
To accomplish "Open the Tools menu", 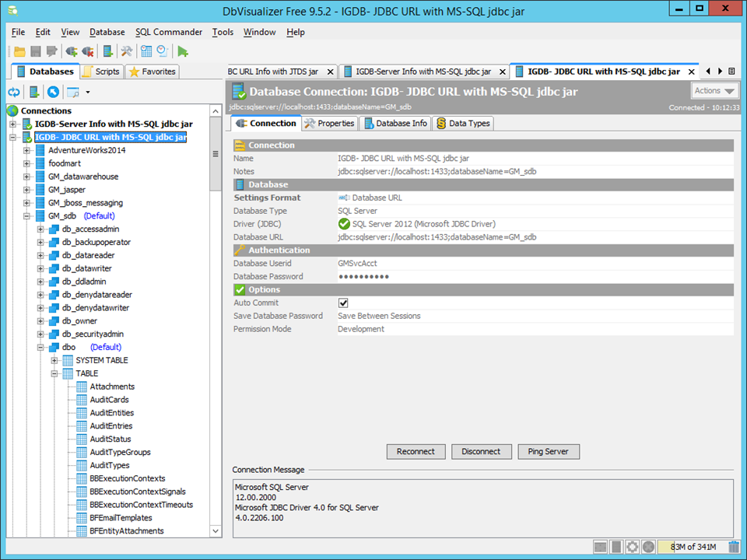I will pyautogui.click(x=223, y=32).
